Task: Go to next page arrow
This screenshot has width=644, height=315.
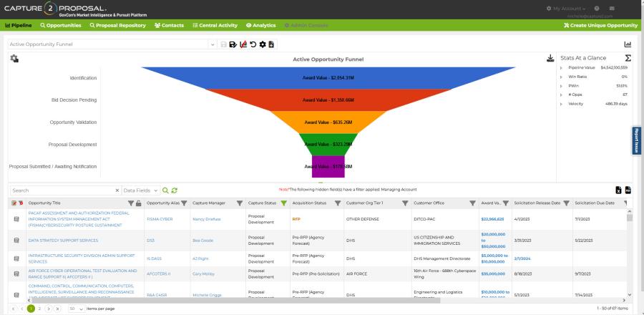Action: point(49,309)
